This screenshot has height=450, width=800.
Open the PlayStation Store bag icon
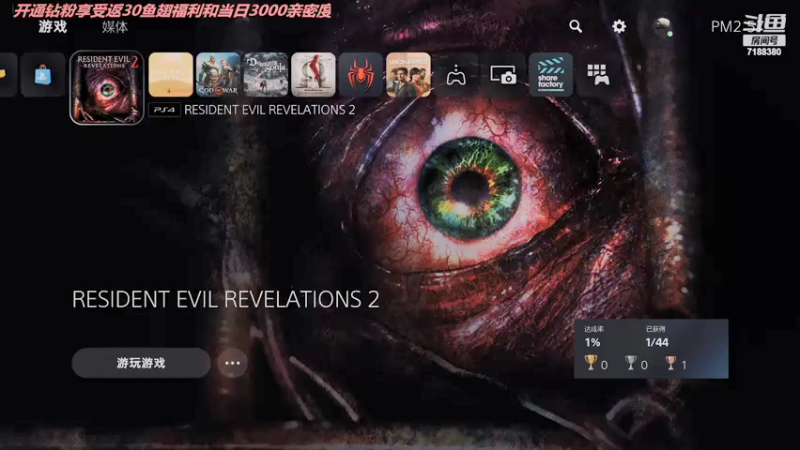click(43, 75)
